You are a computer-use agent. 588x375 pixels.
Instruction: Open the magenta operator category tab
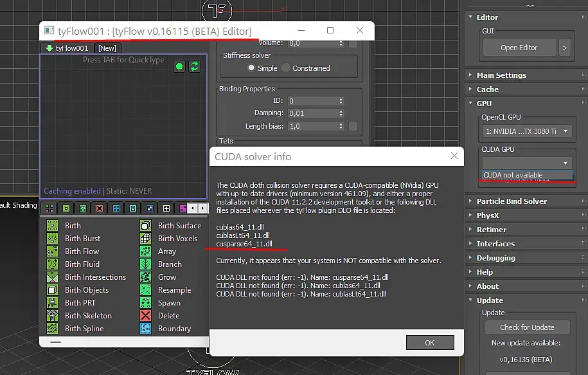183,208
